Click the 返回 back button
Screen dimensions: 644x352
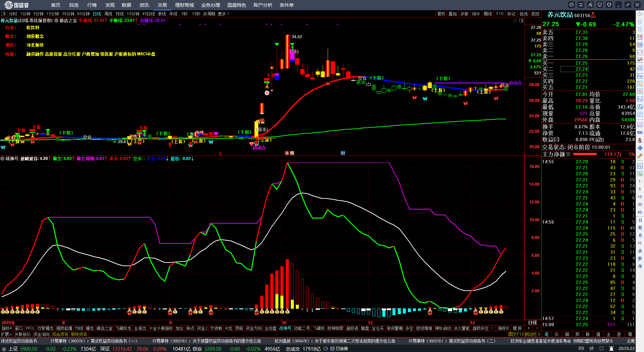coord(535,14)
